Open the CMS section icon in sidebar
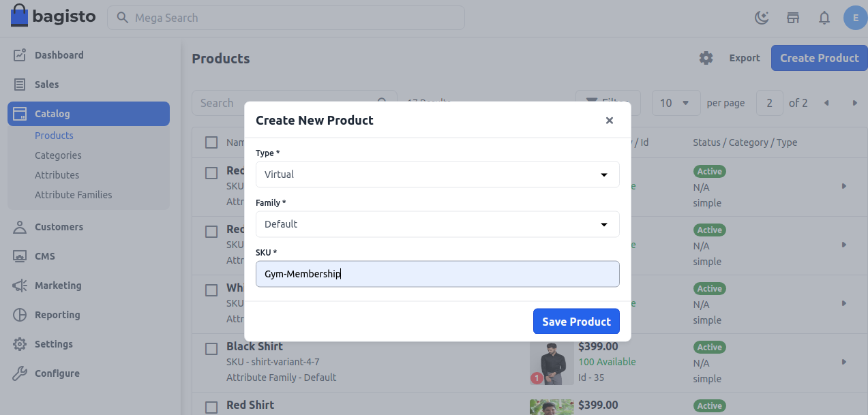868x415 pixels. pyautogui.click(x=19, y=256)
